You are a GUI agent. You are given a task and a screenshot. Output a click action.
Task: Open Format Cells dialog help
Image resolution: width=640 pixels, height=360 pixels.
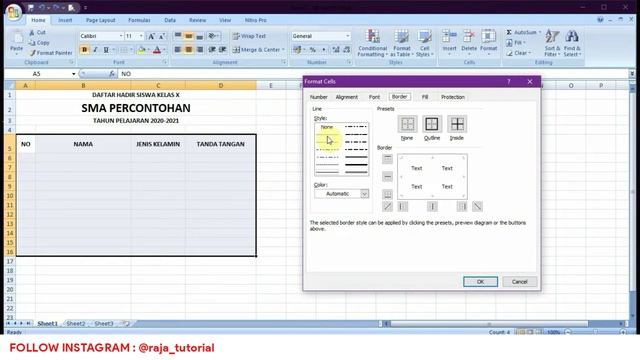(x=509, y=82)
